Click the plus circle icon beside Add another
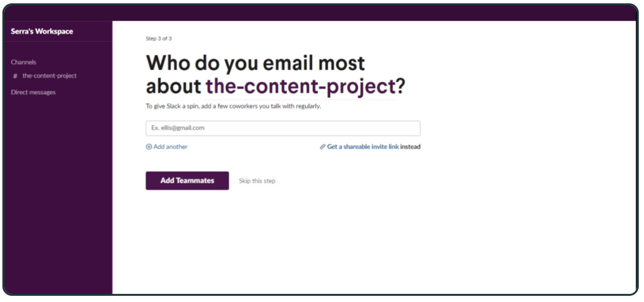 [x=149, y=147]
